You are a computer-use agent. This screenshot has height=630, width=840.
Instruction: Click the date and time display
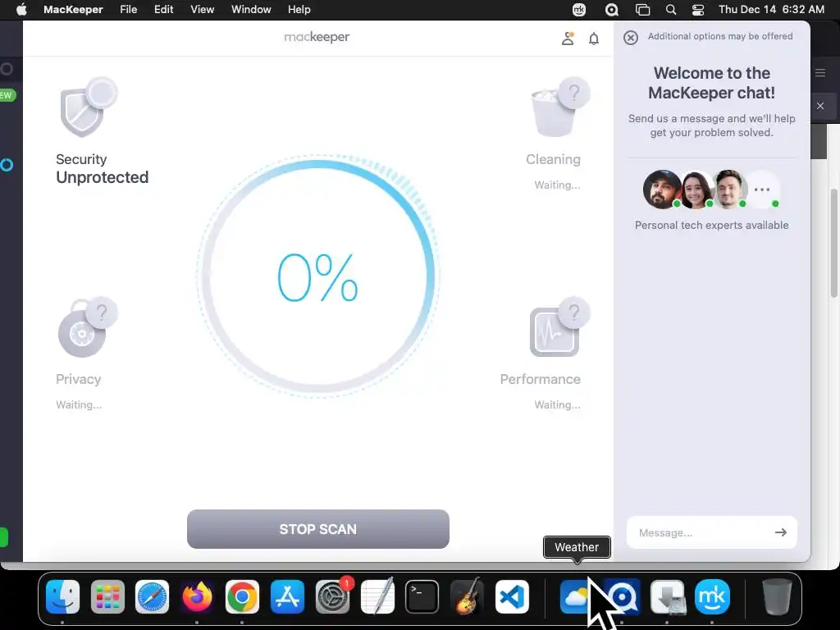[x=771, y=10]
